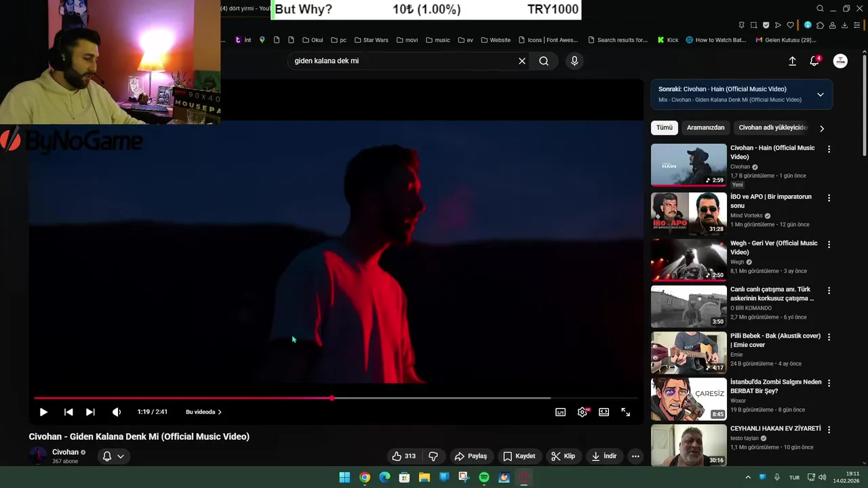Submit search with magnifier icon
The width and height of the screenshot is (868, 488).
pyautogui.click(x=544, y=61)
